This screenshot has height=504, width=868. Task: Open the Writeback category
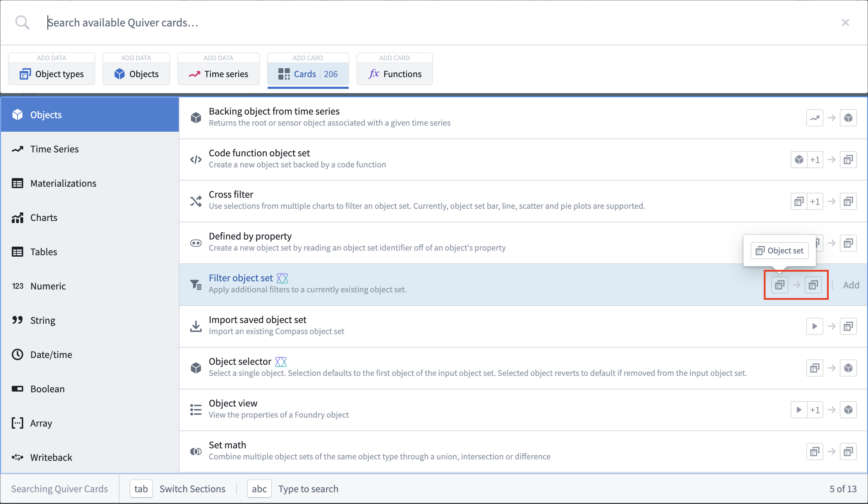(x=90, y=457)
